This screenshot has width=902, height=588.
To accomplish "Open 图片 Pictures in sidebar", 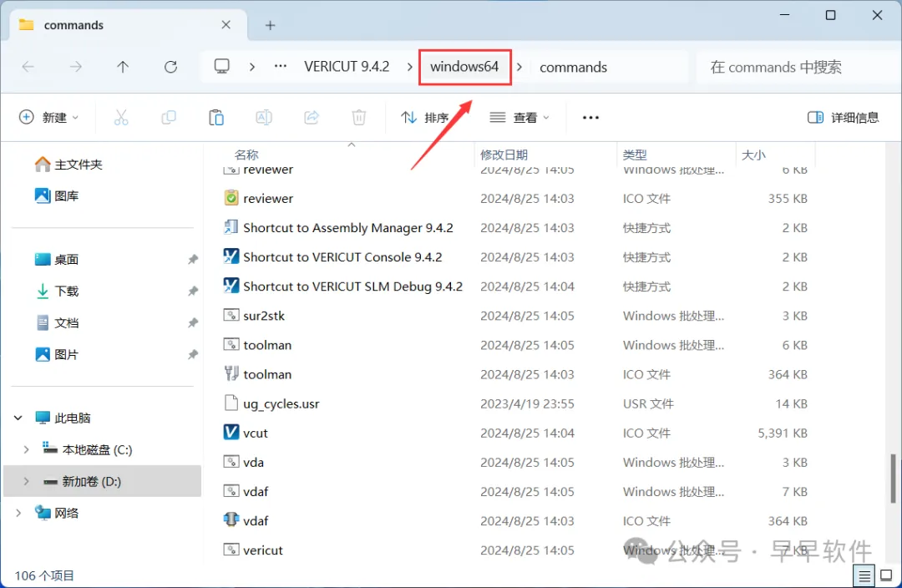I will pyautogui.click(x=57, y=354).
